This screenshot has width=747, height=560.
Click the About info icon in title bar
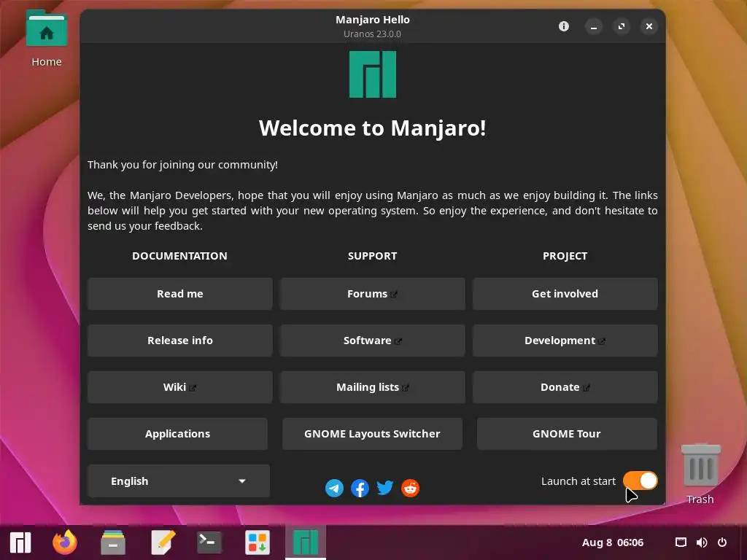click(564, 26)
